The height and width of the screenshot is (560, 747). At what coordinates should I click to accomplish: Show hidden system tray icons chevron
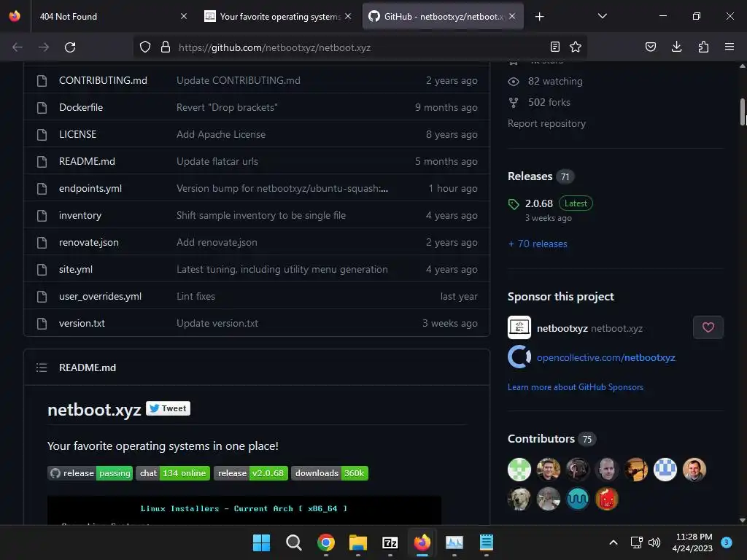click(x=613, y=542)
